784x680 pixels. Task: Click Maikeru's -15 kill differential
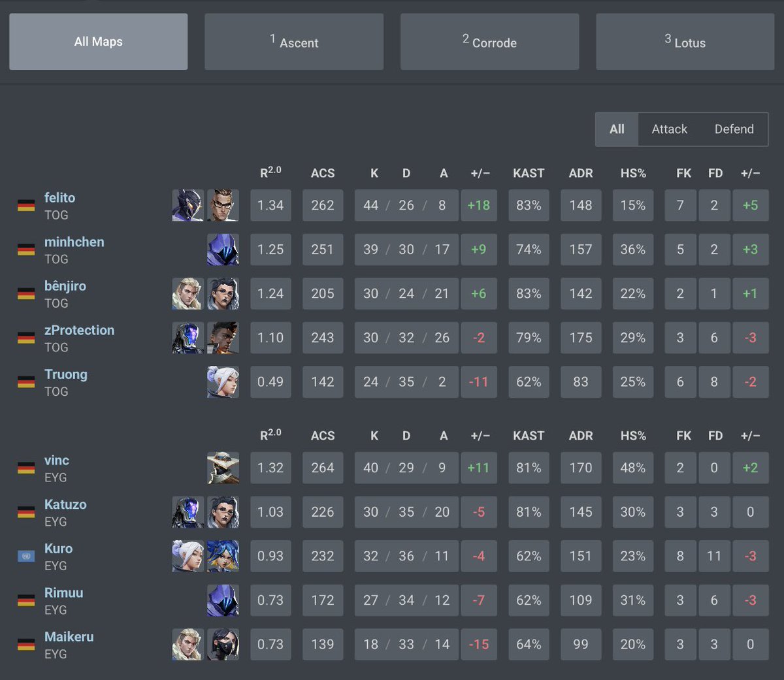(x=479, y=644)
